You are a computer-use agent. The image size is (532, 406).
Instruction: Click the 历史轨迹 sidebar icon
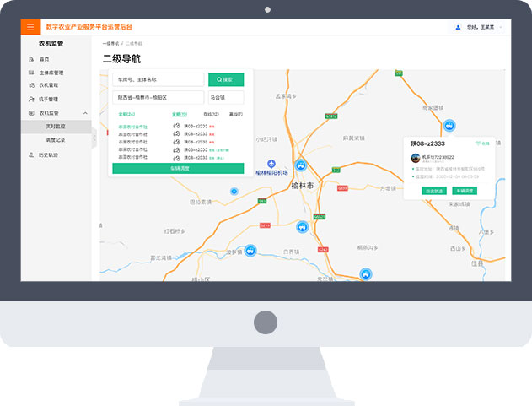coord(31,154)
